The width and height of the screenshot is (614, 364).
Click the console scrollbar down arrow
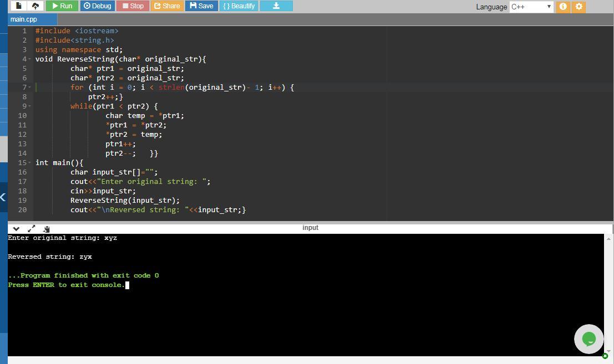608,351
